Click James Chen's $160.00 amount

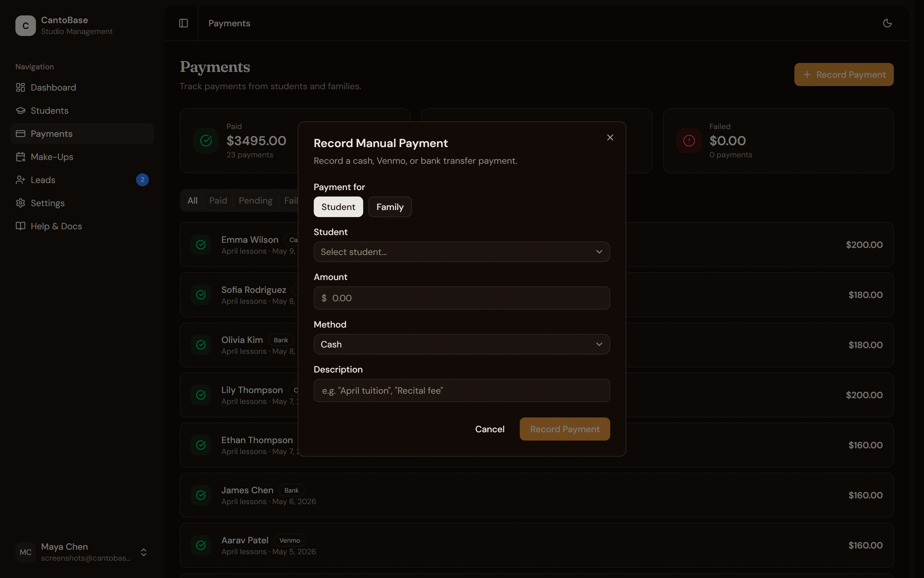point(865,495)
